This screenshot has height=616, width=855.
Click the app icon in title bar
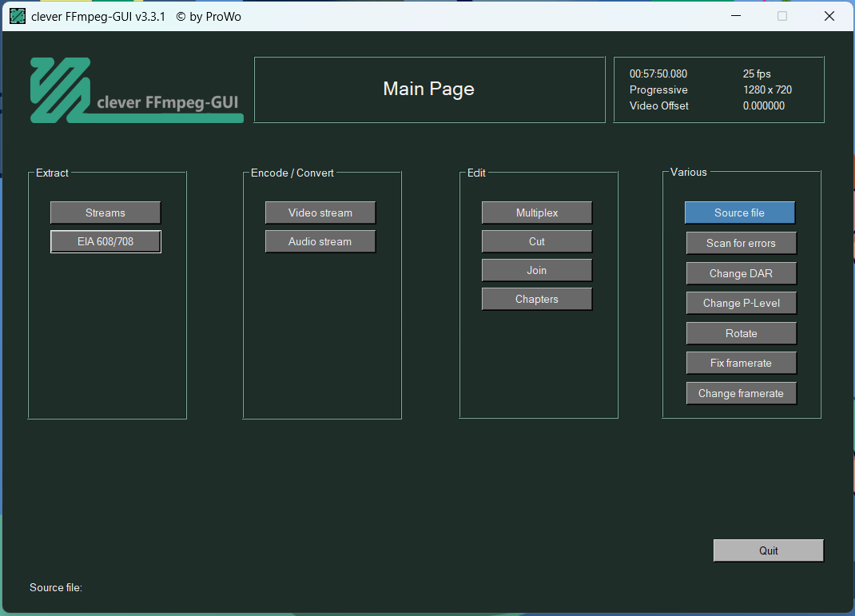coord(18,16)
